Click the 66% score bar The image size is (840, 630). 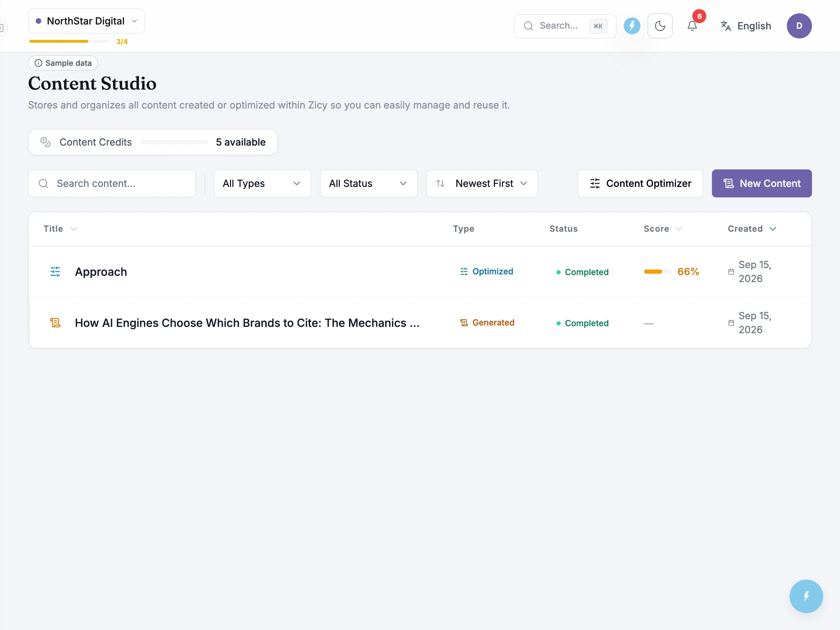pos(658,272)
